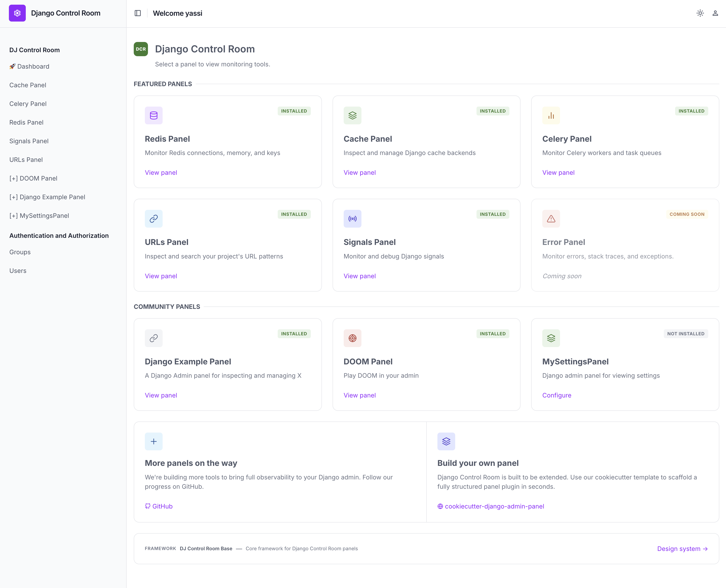Click the NOT INSTALLED badge on MySettingsPanel
Screen dimensions: 726x588
pos(686,334)
